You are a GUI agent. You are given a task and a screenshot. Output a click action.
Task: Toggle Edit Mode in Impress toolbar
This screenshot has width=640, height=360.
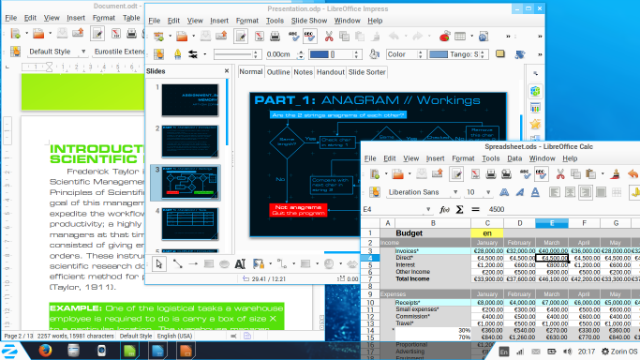(x=240, y=36)
